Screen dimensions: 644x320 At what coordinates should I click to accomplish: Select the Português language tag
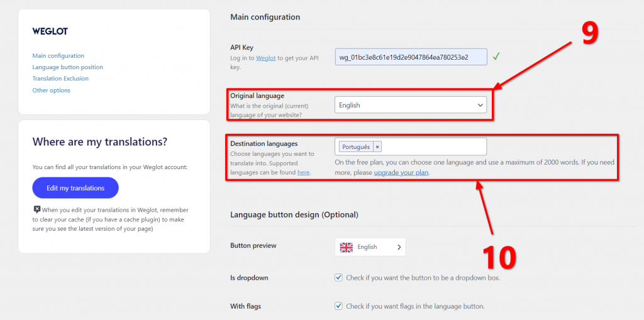tap(356, 146)
